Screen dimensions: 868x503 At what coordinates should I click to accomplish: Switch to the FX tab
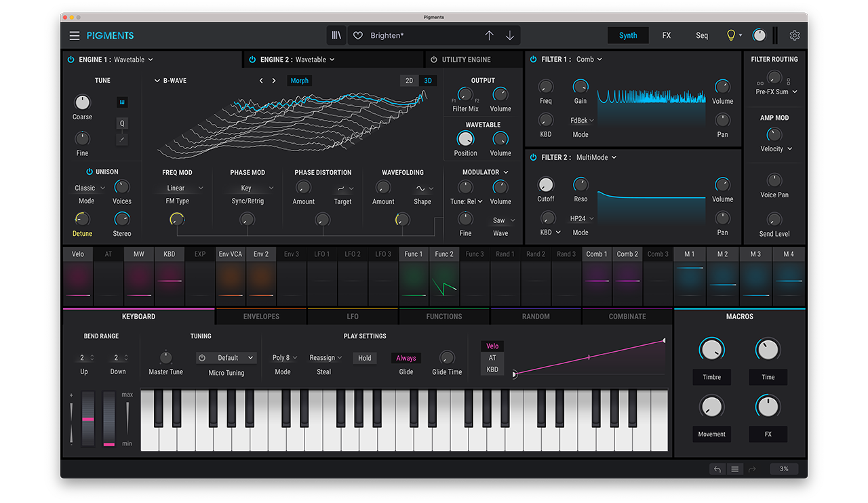click(x=667, y=35)
